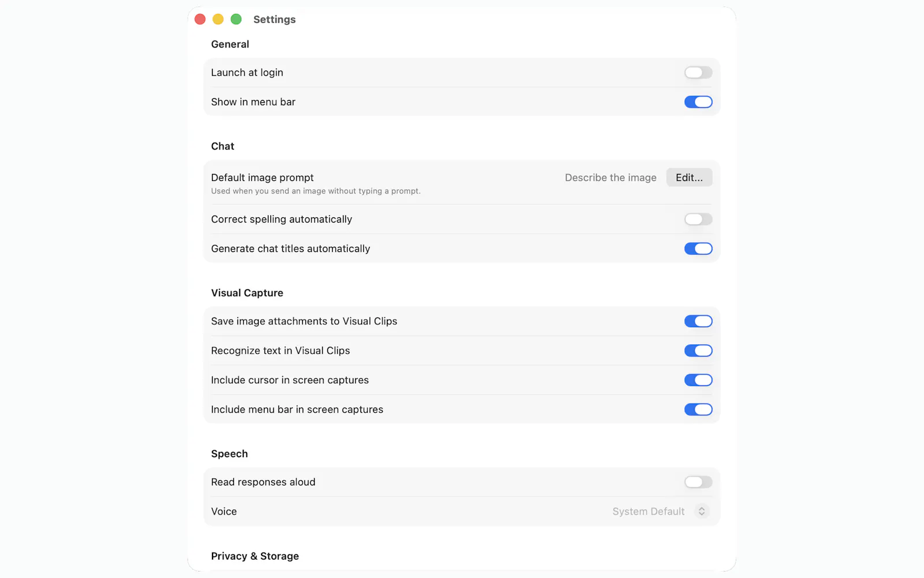Toggle Include menu bar in screen captures
924x578 pixels.
(698, 410)
